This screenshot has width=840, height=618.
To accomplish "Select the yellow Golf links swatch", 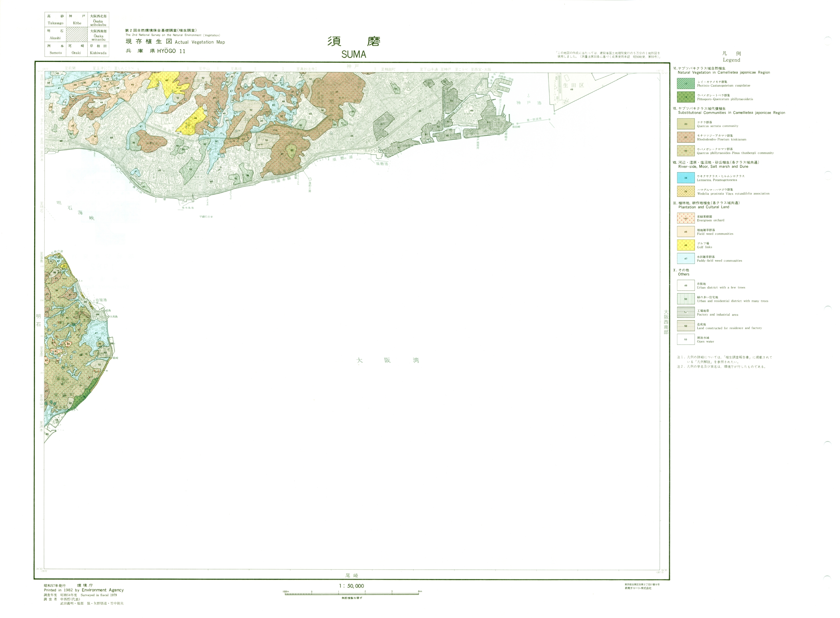I will [x=685, y=245].
